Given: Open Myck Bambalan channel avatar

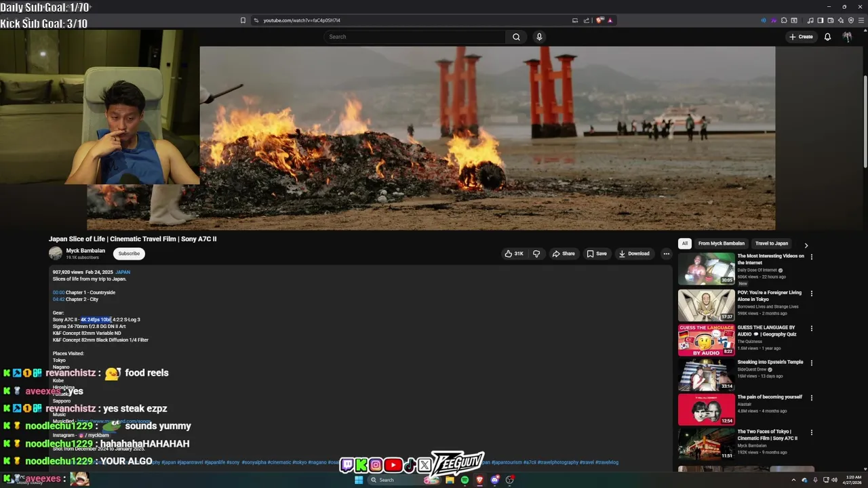Looking at the screenshot, I should click(56, 253).
